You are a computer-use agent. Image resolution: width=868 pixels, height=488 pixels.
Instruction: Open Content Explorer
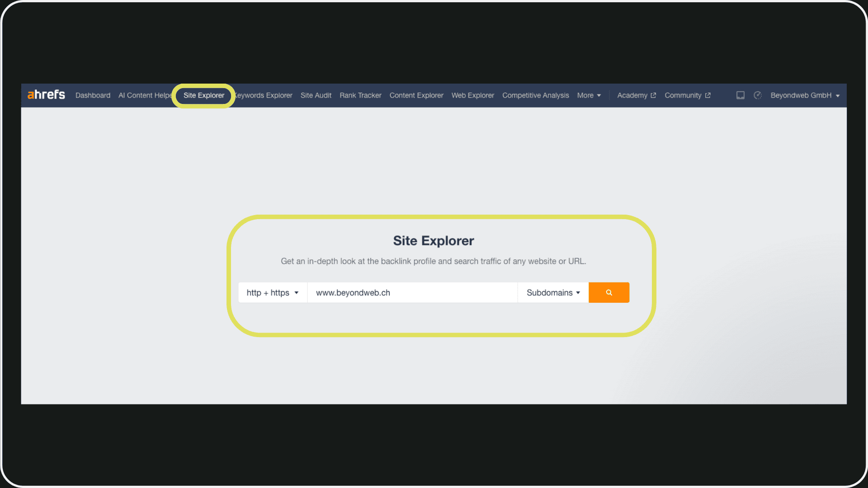tap(416, 95)
